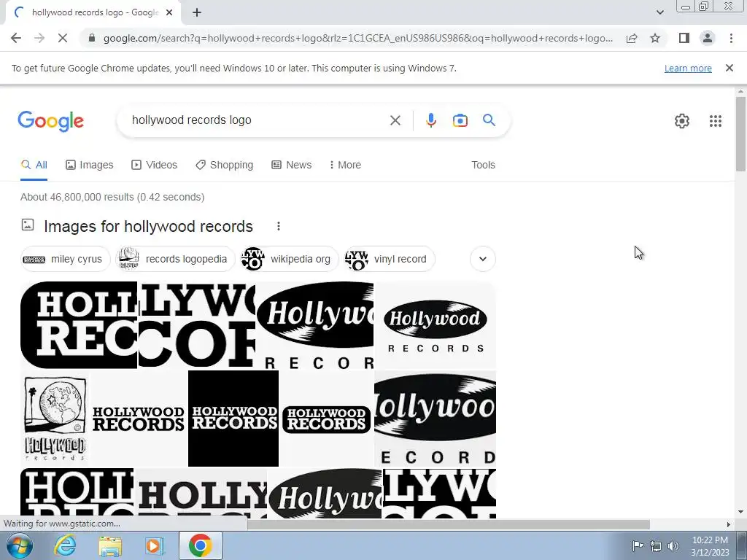Viewport: 747px width, 560px height.
Task: Open the search Tools options
Action: tap(483, 166)
